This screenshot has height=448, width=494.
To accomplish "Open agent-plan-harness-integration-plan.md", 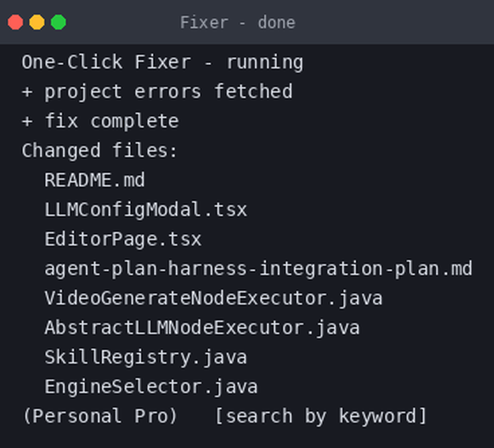I will point(258,269).
